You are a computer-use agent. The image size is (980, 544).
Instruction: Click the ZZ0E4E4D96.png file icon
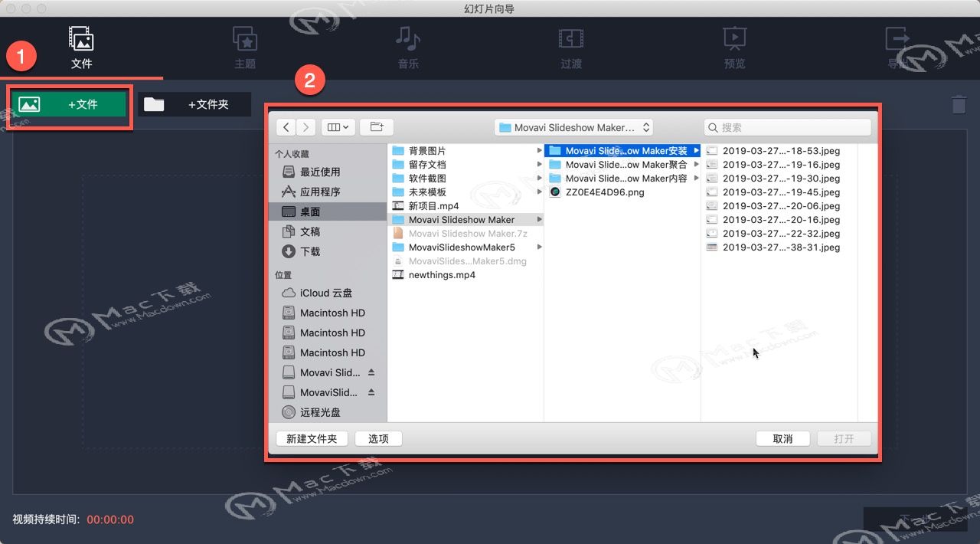[555, 192]
